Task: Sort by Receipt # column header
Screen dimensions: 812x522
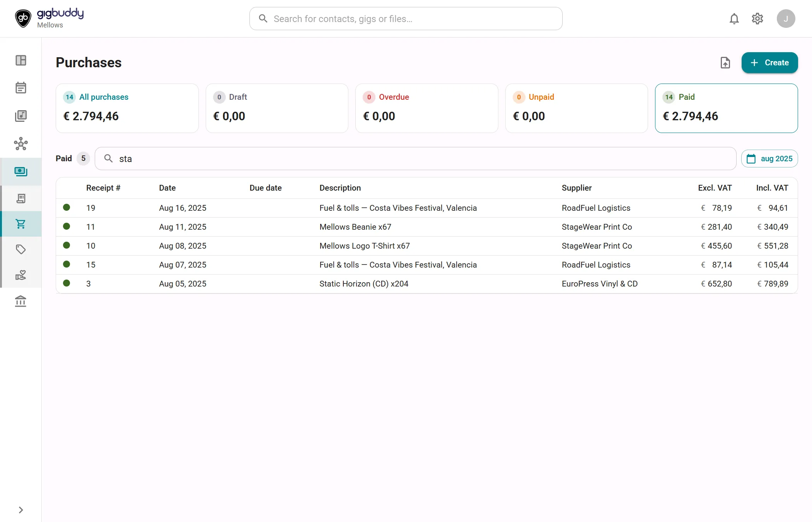Action: 103,188
